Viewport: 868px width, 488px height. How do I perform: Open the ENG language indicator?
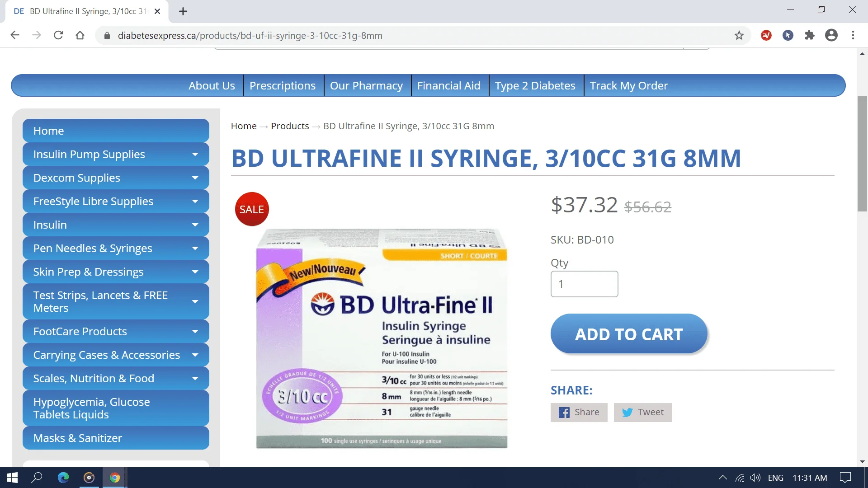[776, 478]
